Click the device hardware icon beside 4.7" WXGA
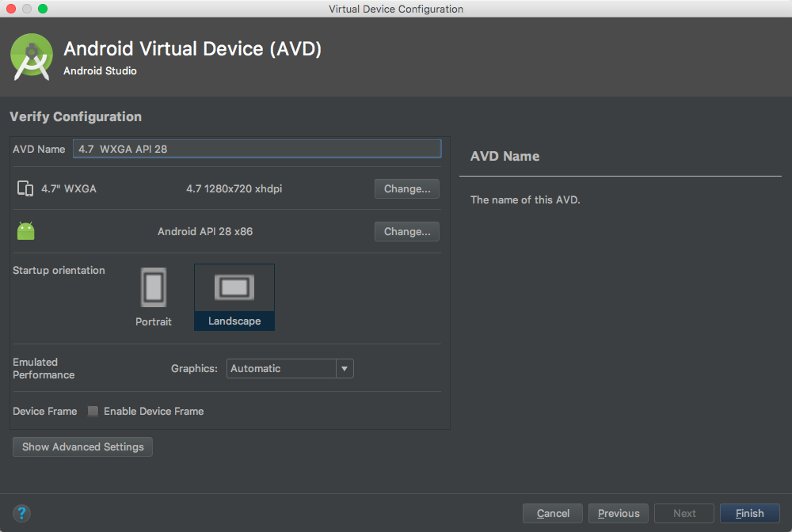 tap(25, 188)
